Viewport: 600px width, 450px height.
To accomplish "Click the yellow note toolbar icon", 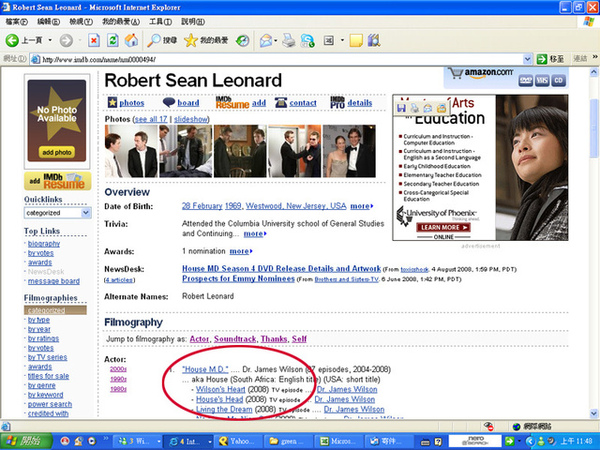I will 356,40.
